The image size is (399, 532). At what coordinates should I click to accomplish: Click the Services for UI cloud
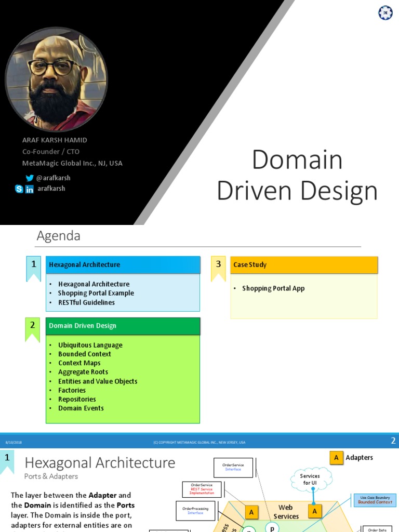click(311, 479)
